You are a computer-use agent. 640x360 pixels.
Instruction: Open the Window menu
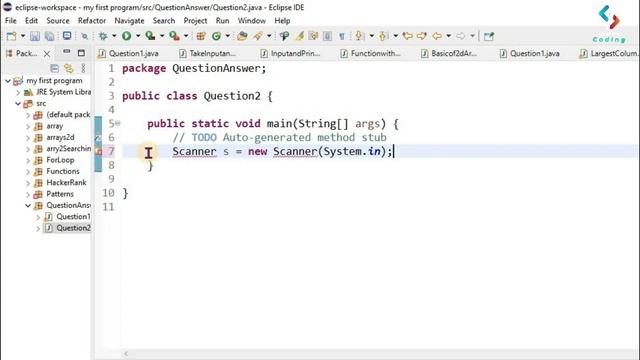coord(251,20)
